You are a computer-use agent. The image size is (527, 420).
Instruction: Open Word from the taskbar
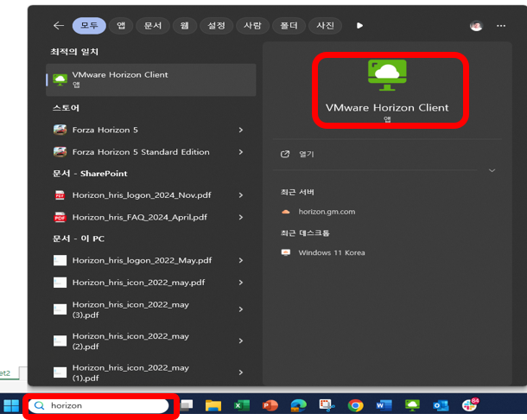384,405
